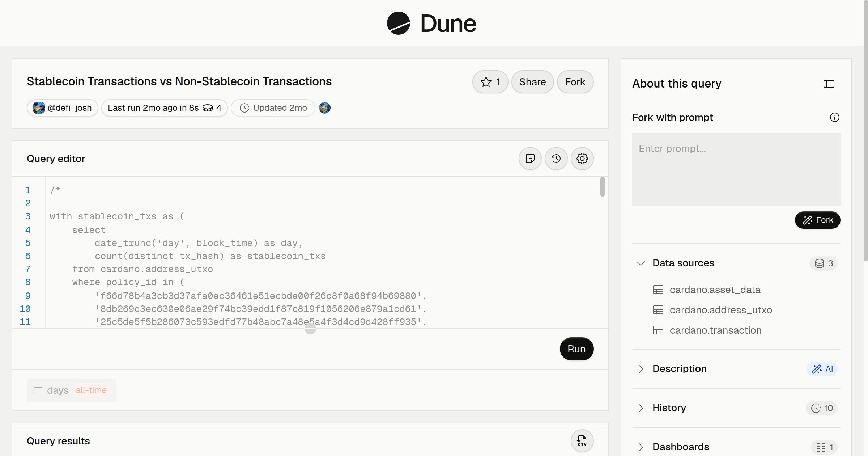868x456 pixels.
Task: Open query editor settings gear
Action: click(x=582, y=159)
